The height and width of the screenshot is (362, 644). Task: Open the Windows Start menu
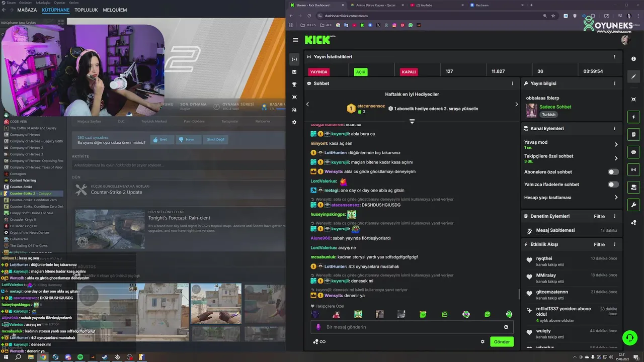[6, 357]
